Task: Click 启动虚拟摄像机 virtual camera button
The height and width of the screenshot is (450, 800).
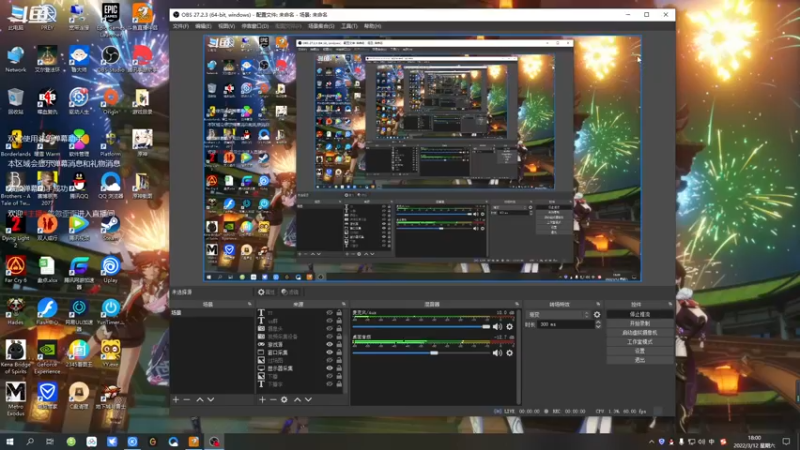Action: 640,333
